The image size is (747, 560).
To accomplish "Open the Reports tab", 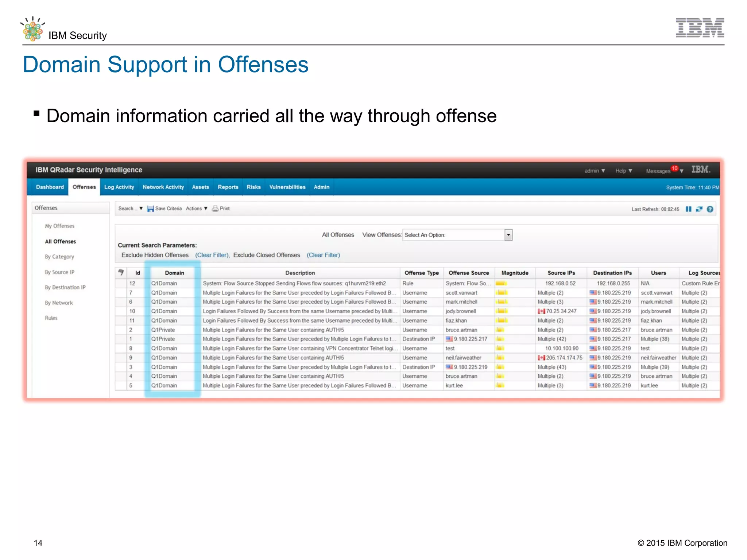I will coord(228,187).
